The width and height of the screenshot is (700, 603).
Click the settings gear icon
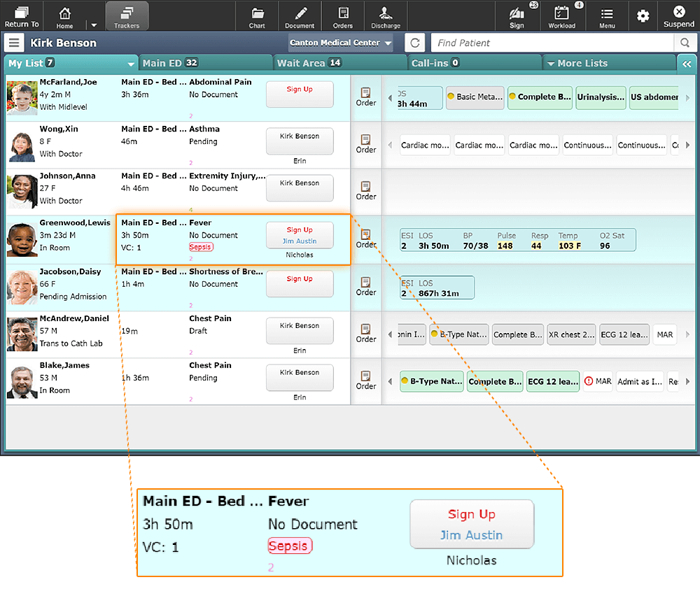[x=643, y=16]
